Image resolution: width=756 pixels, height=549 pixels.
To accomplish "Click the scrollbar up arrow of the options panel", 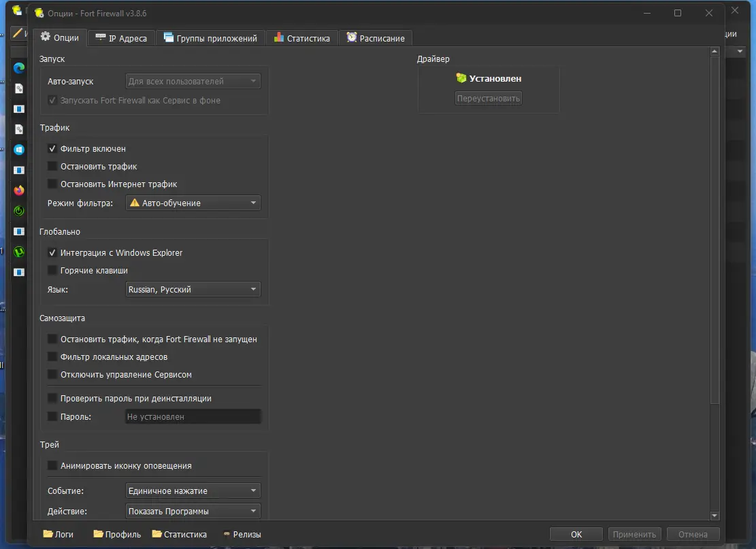I will pyautogui.click(x=714, y=51).
